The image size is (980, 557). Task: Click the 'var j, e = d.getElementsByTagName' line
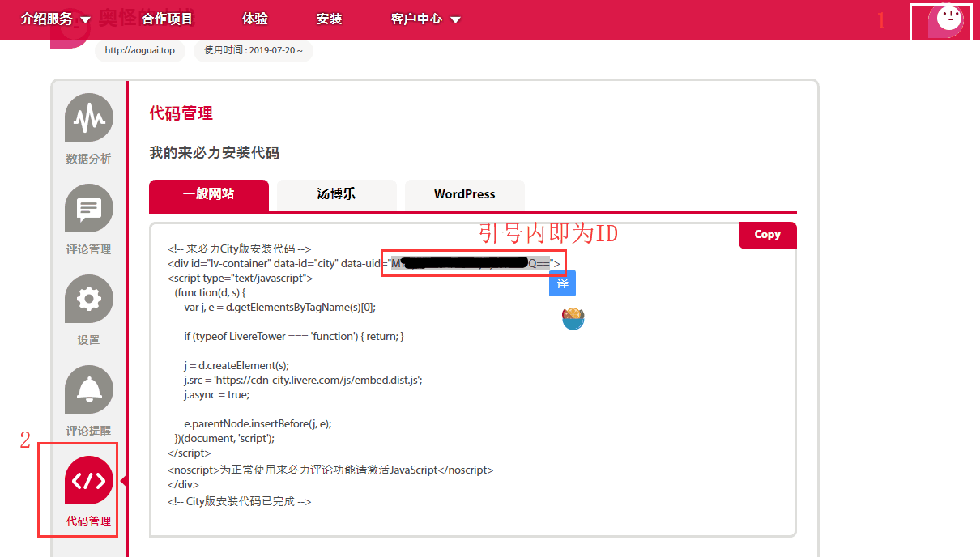(x=279, y=308)
